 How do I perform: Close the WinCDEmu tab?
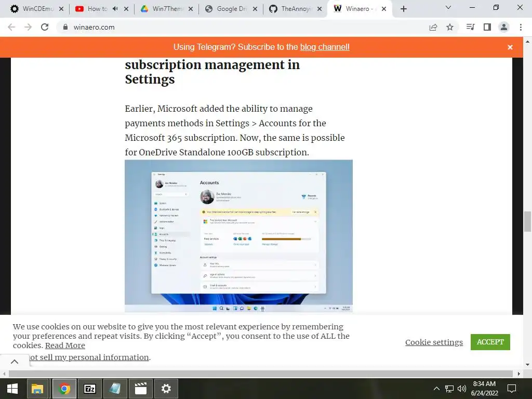pyautogui.click(x=61, y=9)
